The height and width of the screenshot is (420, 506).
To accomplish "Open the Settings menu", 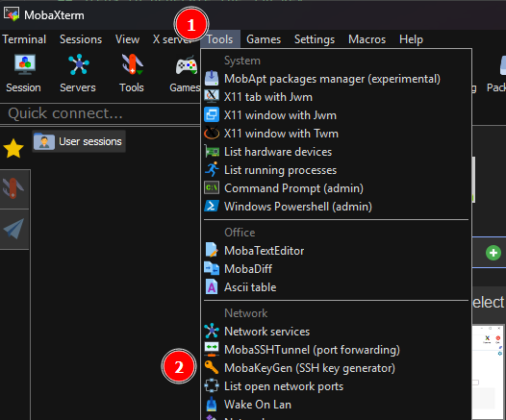I will pos(315,39).
